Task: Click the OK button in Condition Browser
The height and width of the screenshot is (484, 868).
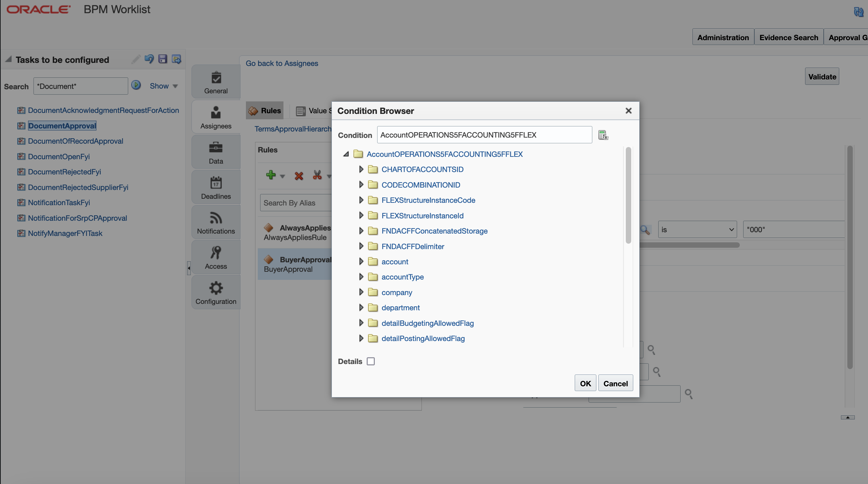Action: [585, 383]
